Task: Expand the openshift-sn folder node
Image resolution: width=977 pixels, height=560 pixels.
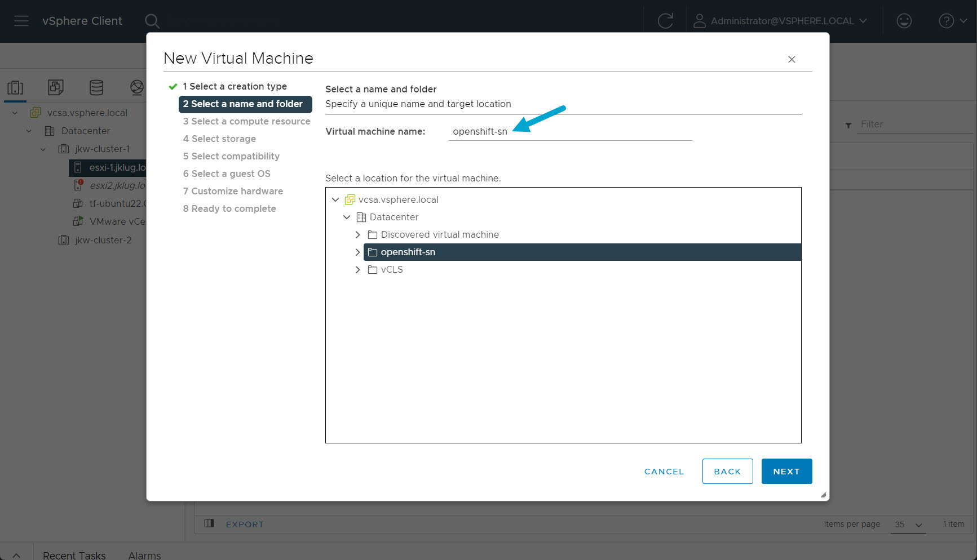Action: (357, 252)
